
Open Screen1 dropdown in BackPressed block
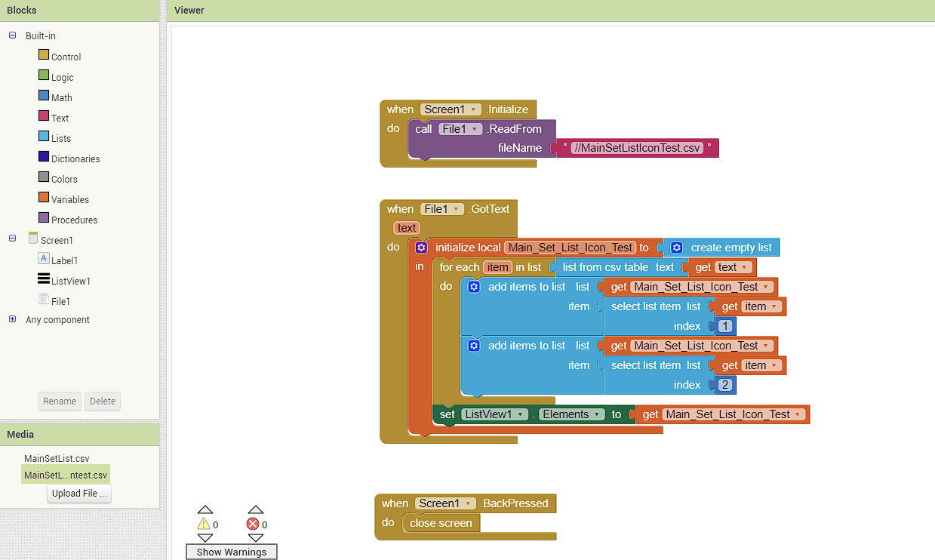445,503
